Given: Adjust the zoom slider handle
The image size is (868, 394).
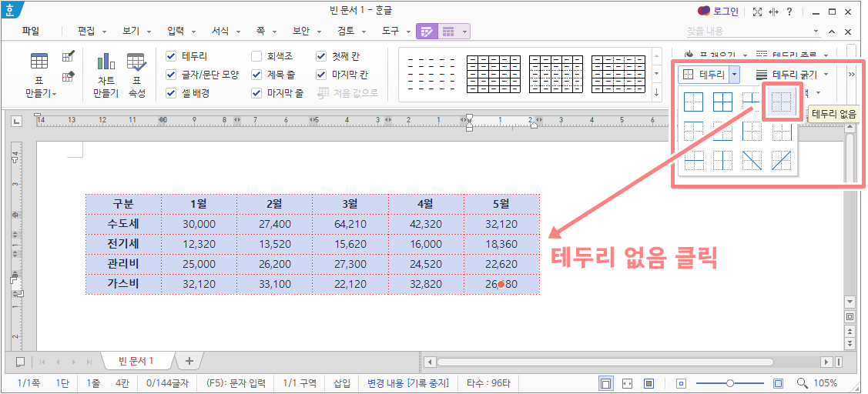Looking at the screenshot, I should click(x=730, y=383).
